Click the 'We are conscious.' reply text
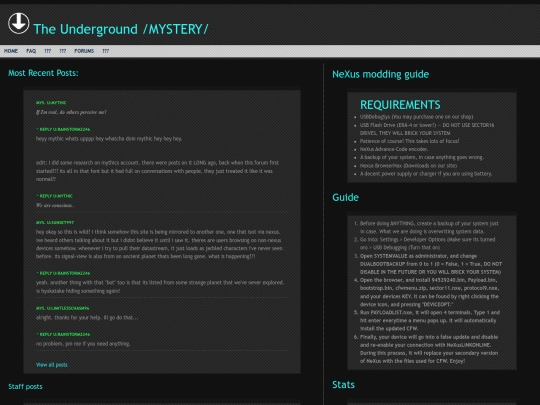This screenshot has width=540, height=405. 55,205
